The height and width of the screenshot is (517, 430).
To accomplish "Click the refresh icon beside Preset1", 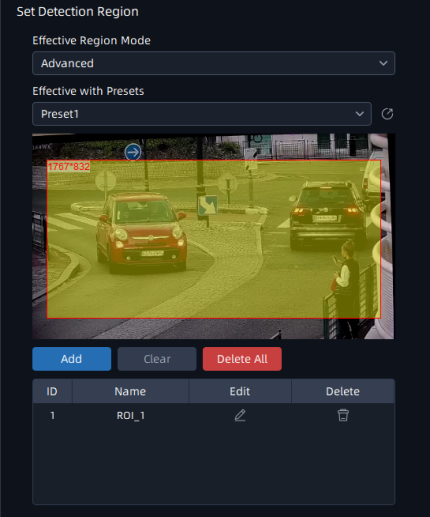I will coord(387,114).
